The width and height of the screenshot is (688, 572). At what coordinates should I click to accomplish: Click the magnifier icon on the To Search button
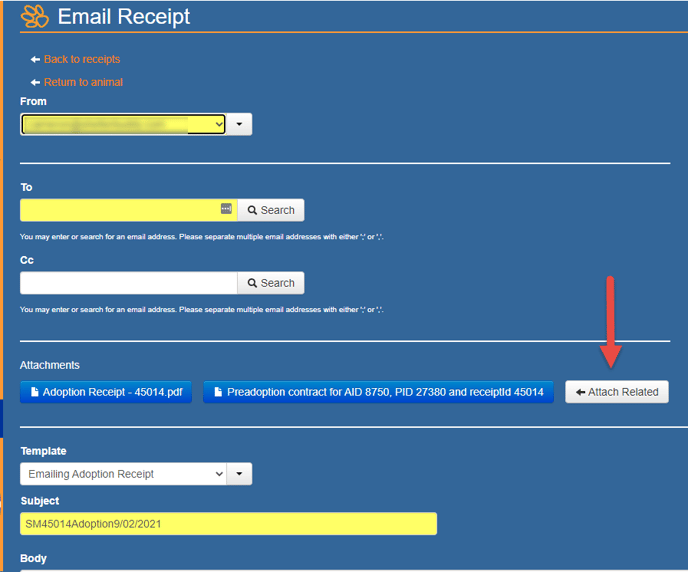pyautogui.click(x=253, y=211)
